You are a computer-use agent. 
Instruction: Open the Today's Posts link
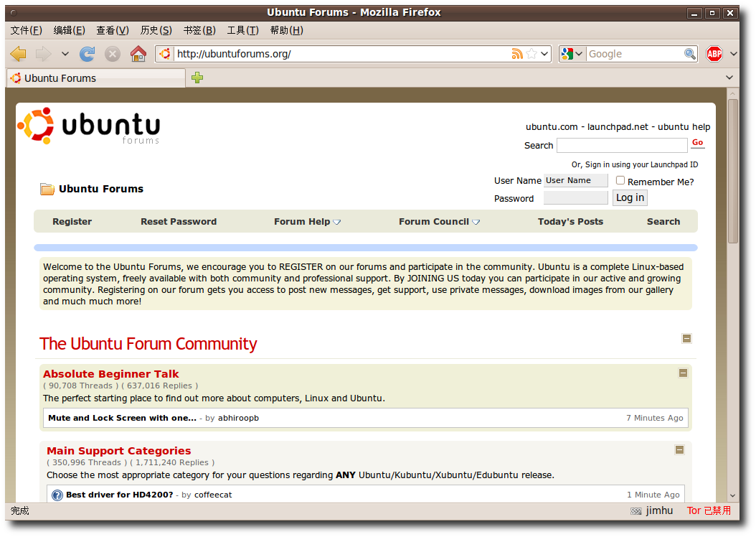coord(570,222)
